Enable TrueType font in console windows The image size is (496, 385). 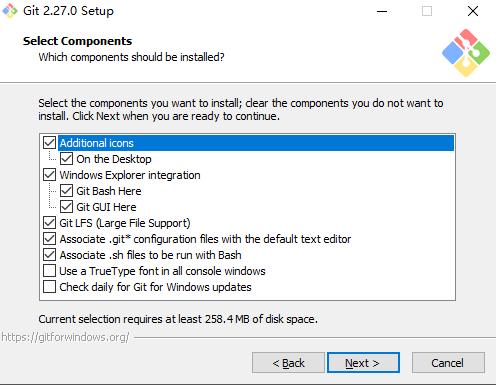49,271
